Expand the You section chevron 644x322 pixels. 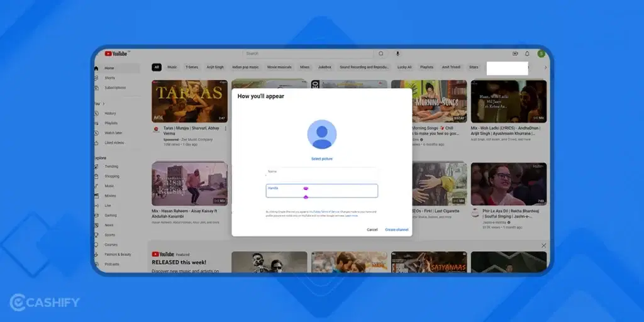[104, 104]
